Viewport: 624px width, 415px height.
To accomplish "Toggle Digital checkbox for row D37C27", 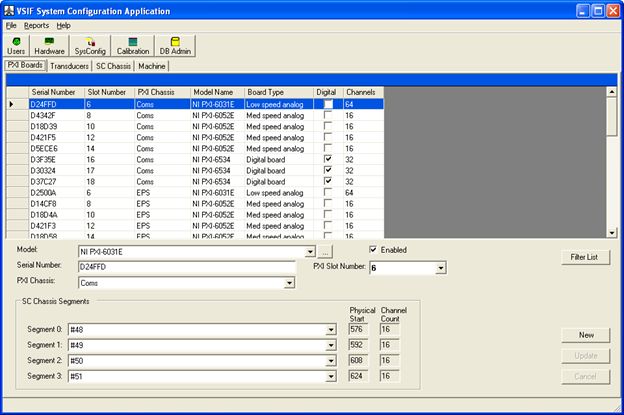I will point(328,181).
